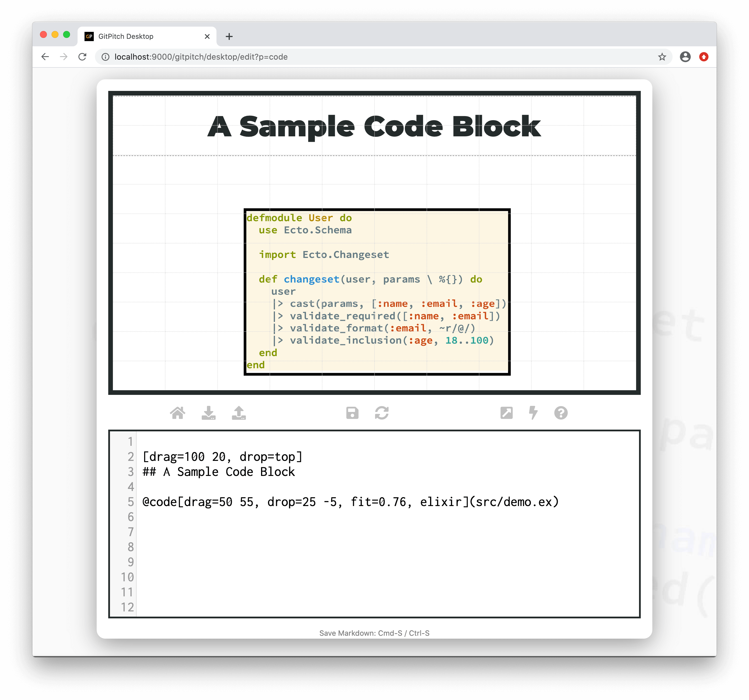749x700 pixels.
Task: Open the Chrome profile avatar menu
Action: pos(685,57)
